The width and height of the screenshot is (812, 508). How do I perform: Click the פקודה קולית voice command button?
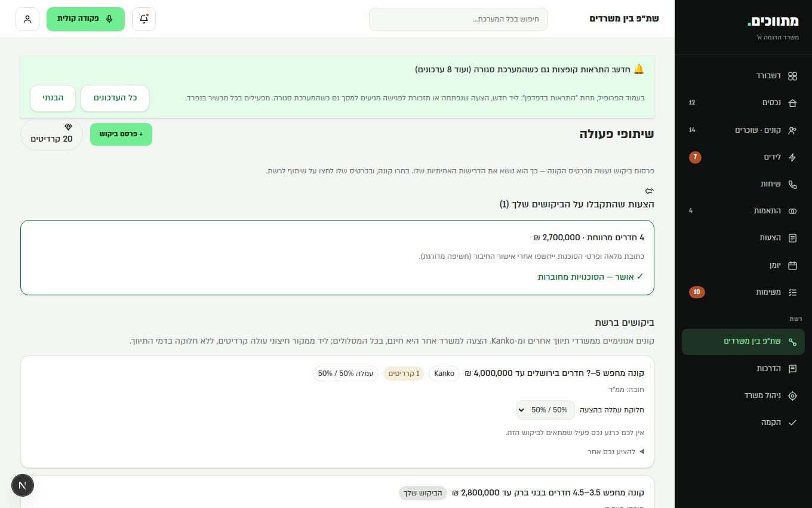click(85, 19)
